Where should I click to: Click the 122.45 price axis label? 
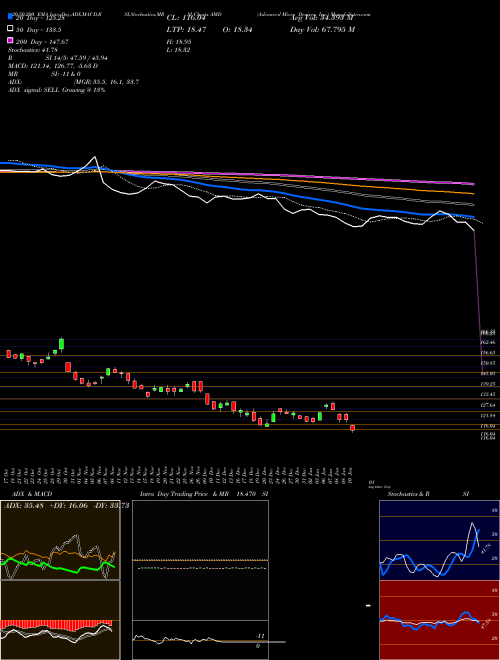coord(488,394)
